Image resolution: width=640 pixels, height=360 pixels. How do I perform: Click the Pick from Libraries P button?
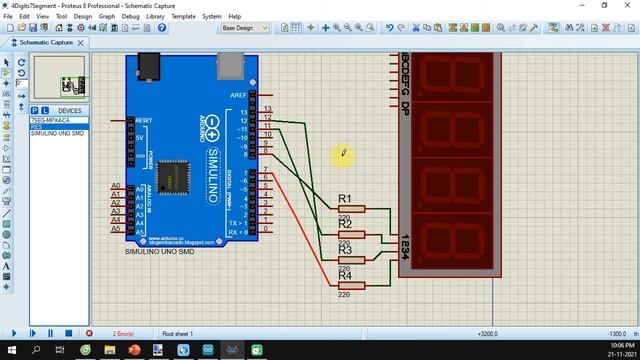click(x=35, y=111)
